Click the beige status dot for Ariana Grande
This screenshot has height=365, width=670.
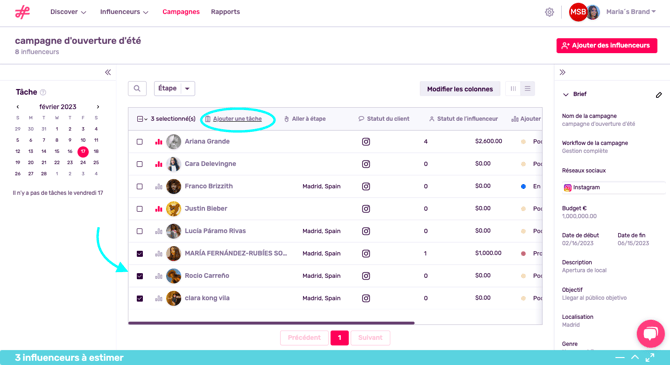(523, 141)
